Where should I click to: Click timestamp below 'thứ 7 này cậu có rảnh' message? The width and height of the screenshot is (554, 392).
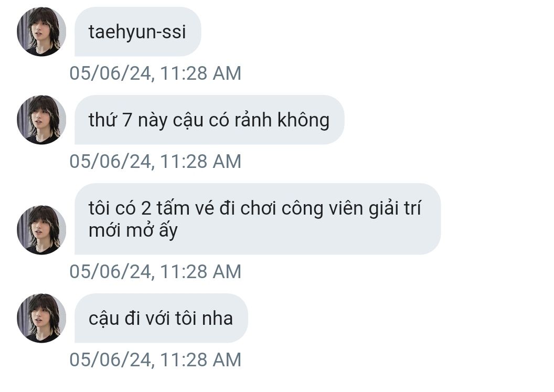tap(155, 162)
